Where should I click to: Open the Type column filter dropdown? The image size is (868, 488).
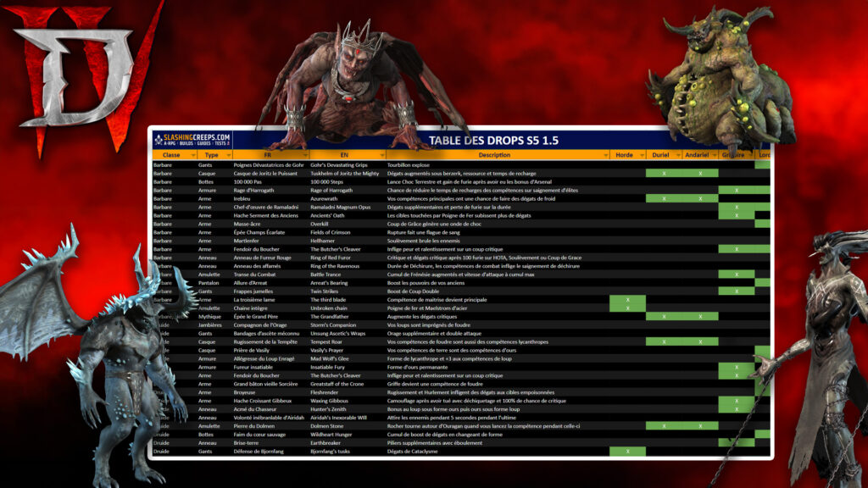point(227,156)
